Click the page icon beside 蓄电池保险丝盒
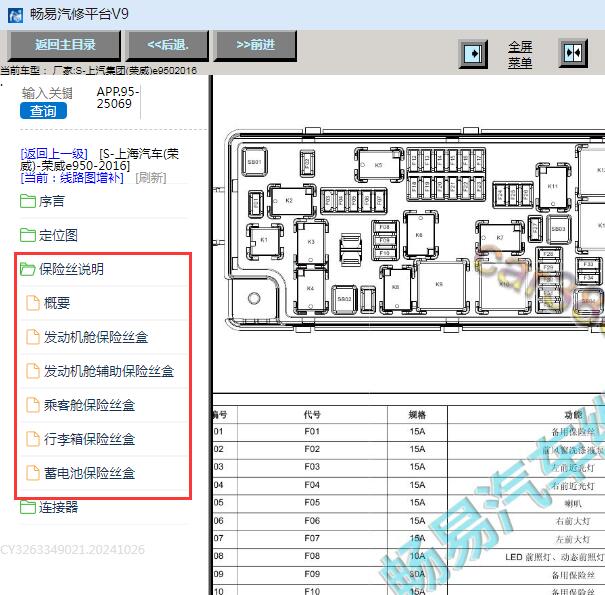 click(33, 473)
